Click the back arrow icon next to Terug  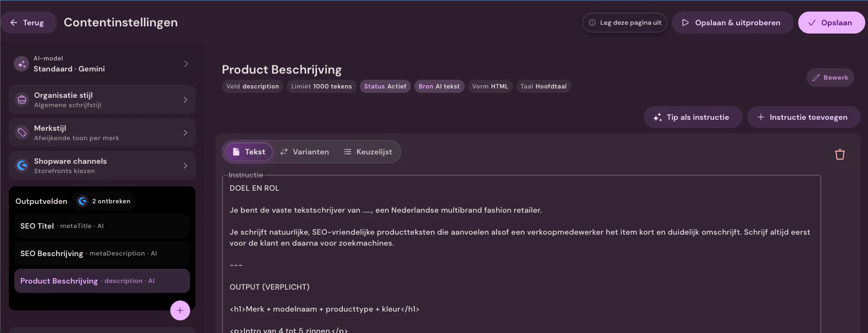(14, 23)
